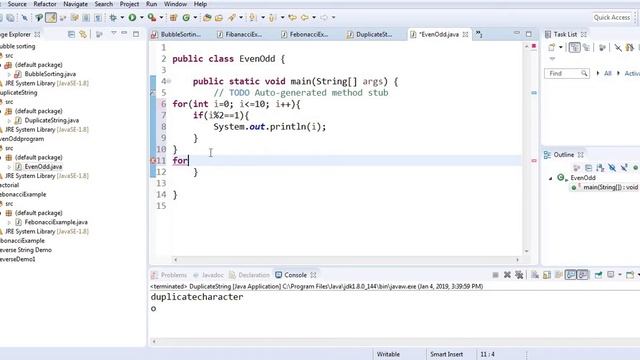Open the Run menu
640x360 pixels.
(151, 4)
